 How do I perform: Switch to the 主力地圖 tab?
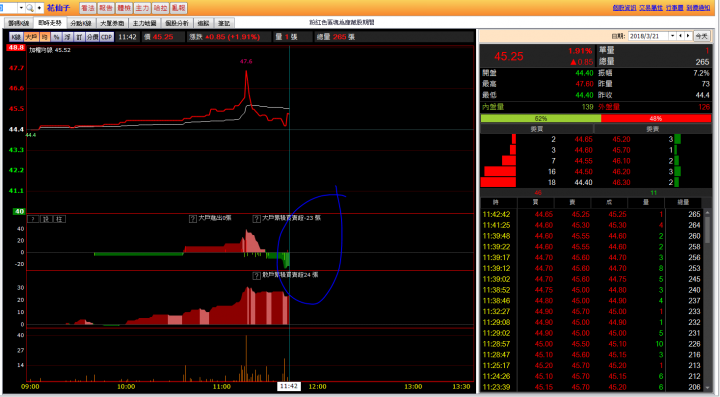point(145,23)
